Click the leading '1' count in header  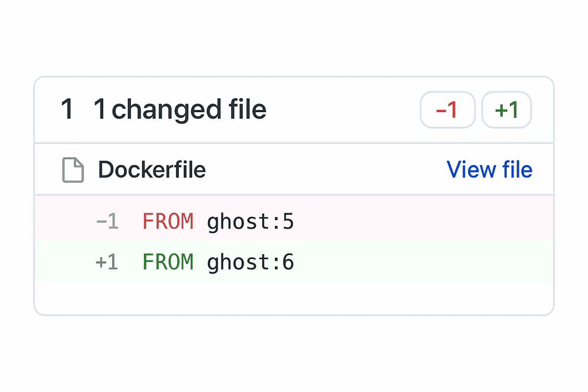click(67, 109)
